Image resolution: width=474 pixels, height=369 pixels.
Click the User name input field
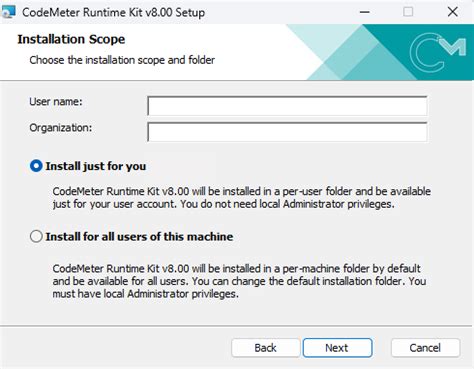(287, 106)
